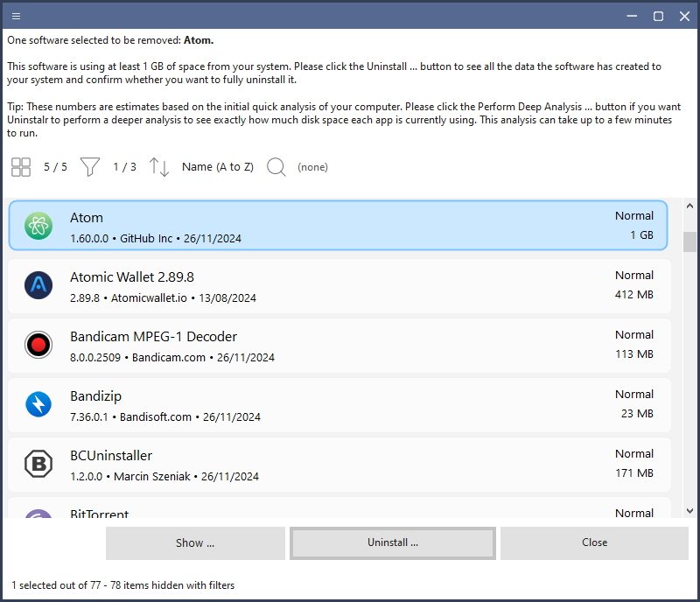Click the 412 MB size value

click(633, 295)
